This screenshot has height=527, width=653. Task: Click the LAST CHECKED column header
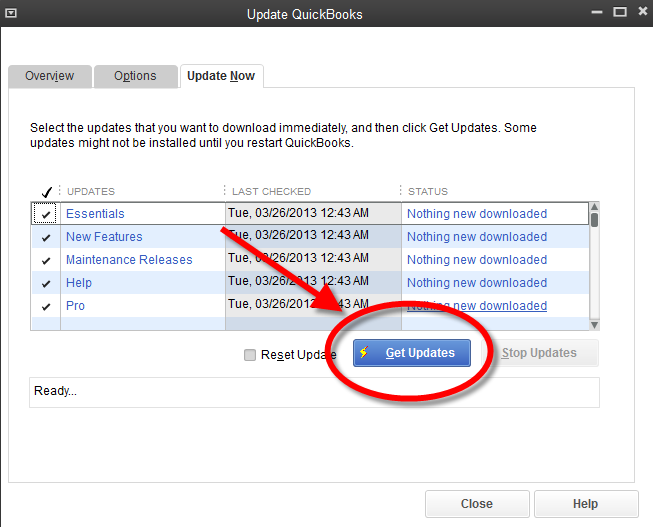coord(272,192)
